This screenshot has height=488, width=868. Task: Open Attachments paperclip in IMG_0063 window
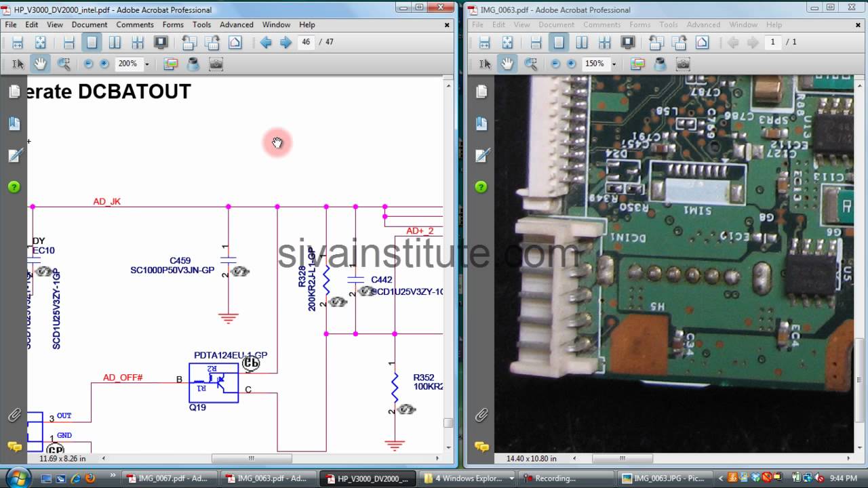click(481, 415)
